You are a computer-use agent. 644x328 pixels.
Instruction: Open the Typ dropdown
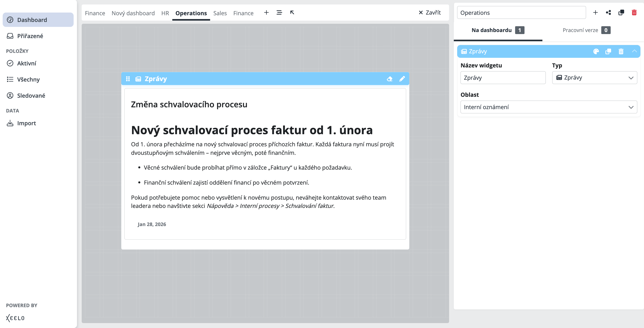tap(594, 78)
